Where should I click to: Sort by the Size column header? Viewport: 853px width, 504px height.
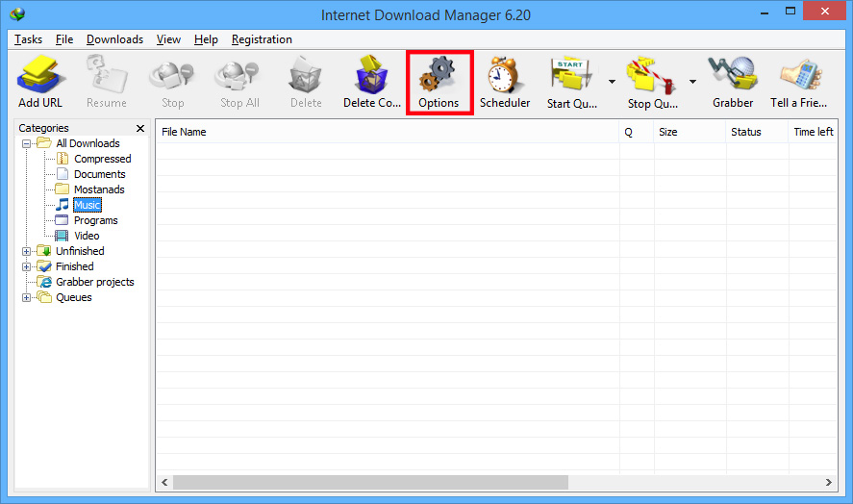[690, 132]
